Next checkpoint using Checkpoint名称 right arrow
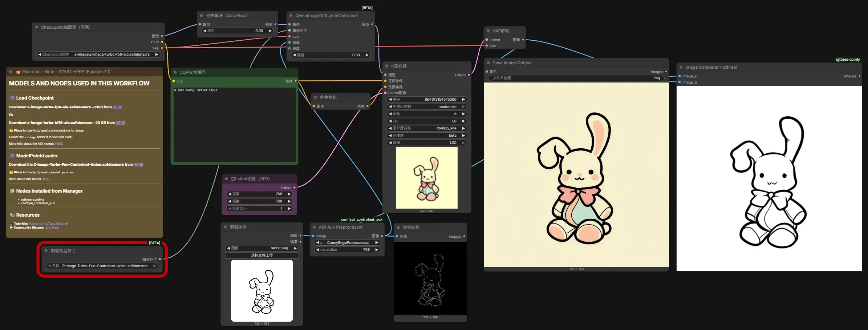This screenshot has height=330, width=868. click(157, 55)
